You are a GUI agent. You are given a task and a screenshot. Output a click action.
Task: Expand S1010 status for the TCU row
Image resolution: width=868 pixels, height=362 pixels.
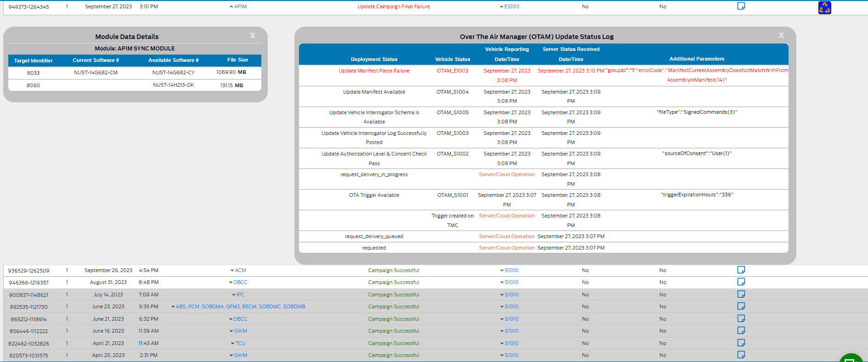(x=509, y=343)
